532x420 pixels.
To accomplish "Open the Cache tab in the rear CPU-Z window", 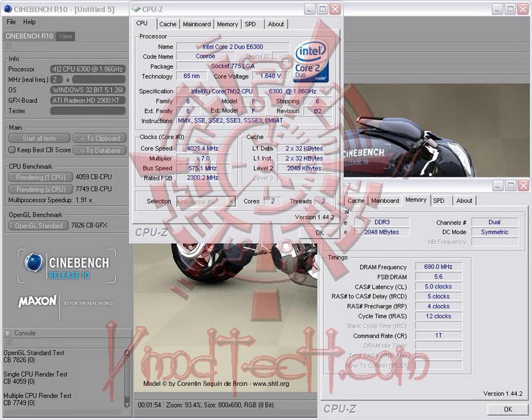I will point(356,201).
